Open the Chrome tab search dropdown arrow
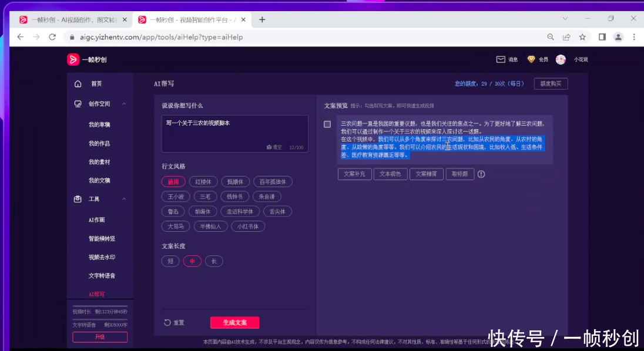Viewport: 644px width, 351px height. (565, 18)
